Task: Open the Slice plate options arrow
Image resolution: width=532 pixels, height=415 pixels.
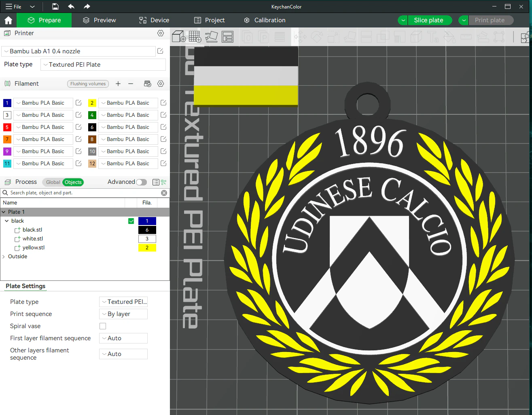Action: pos(403,20)
